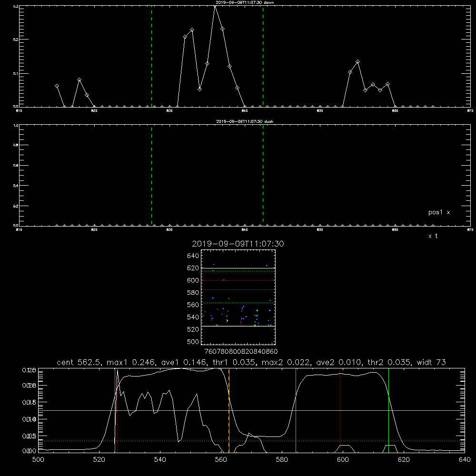Viewport: 476px width, 476px height.
Task: Click the timestamp title above the small scatter image
Action: click(x=238, y=244)
